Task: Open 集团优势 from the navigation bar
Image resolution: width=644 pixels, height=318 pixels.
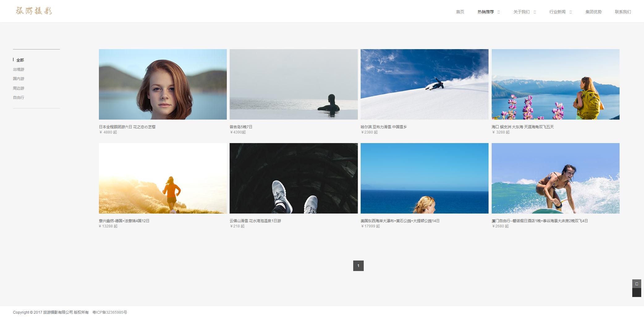Action: tap(593, 12)
